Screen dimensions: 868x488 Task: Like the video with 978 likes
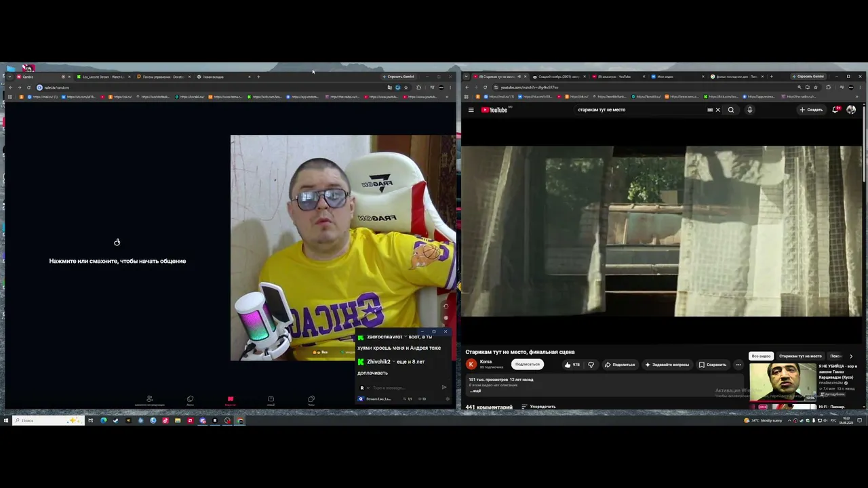573,365
